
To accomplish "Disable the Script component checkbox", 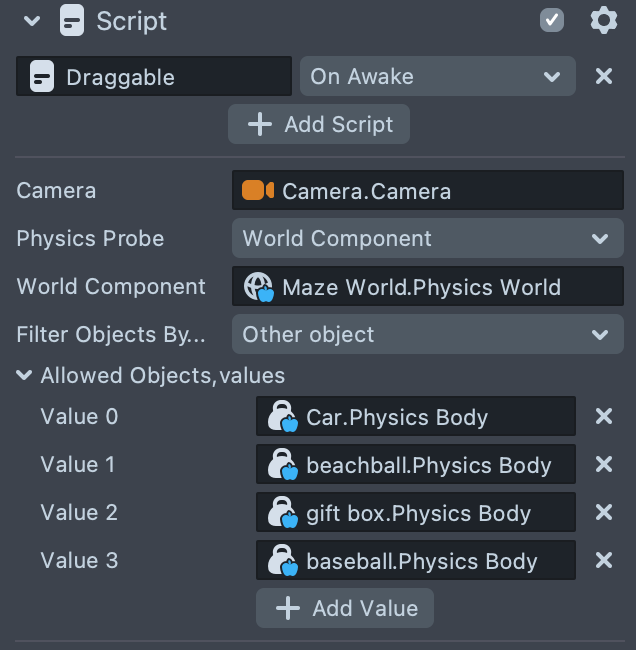I will coord(552,20).
